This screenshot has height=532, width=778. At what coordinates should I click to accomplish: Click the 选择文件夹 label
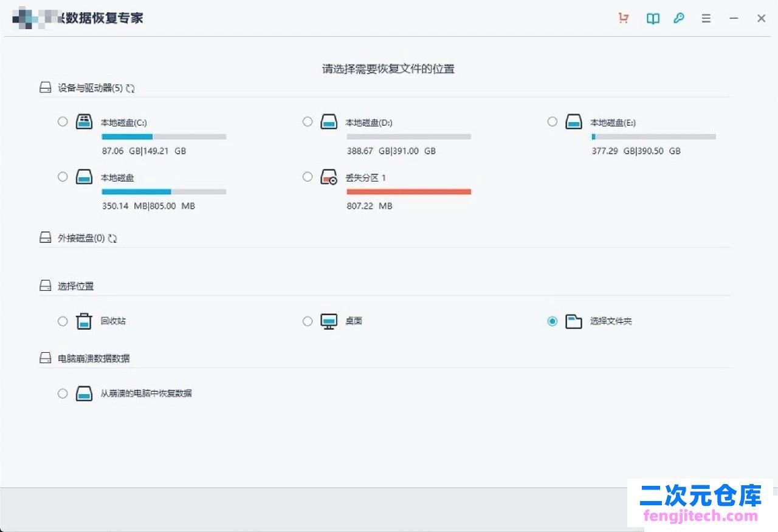611,321
